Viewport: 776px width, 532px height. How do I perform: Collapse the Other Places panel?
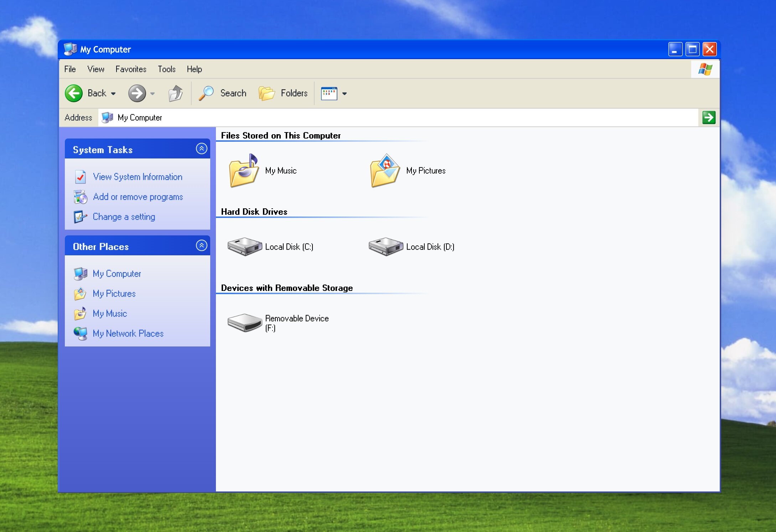click(x=201, y=246)
